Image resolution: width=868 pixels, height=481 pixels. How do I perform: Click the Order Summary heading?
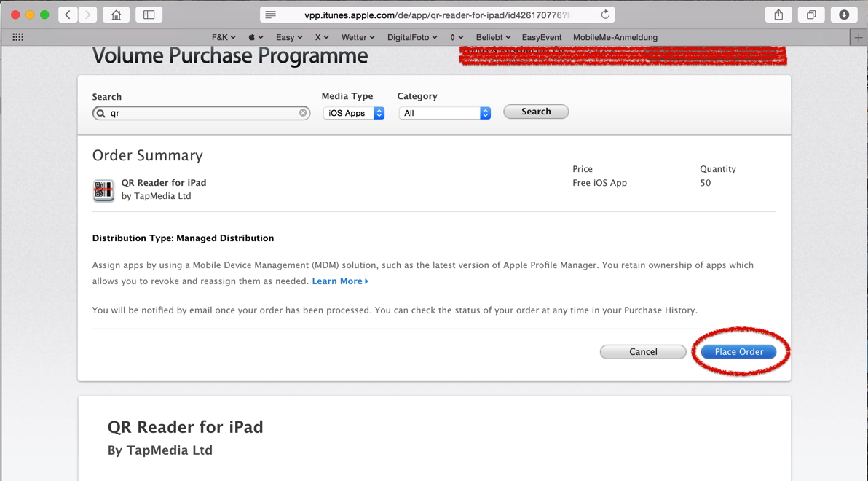click(x=147, y=155)
